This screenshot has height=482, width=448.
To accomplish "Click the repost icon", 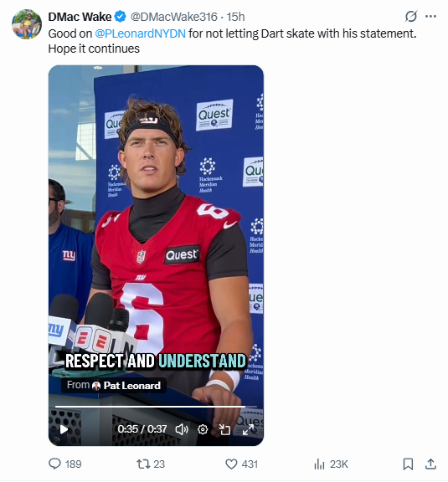I will (x=143, y=464).
